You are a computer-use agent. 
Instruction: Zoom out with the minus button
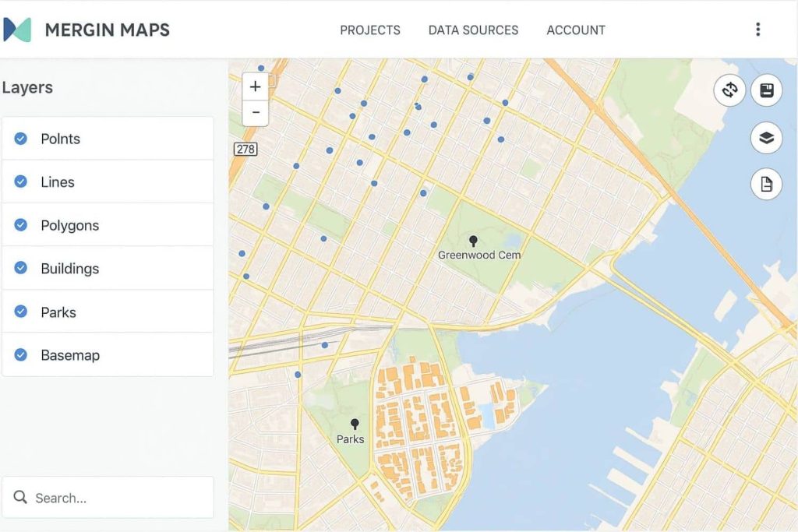[x=255, y=112]
